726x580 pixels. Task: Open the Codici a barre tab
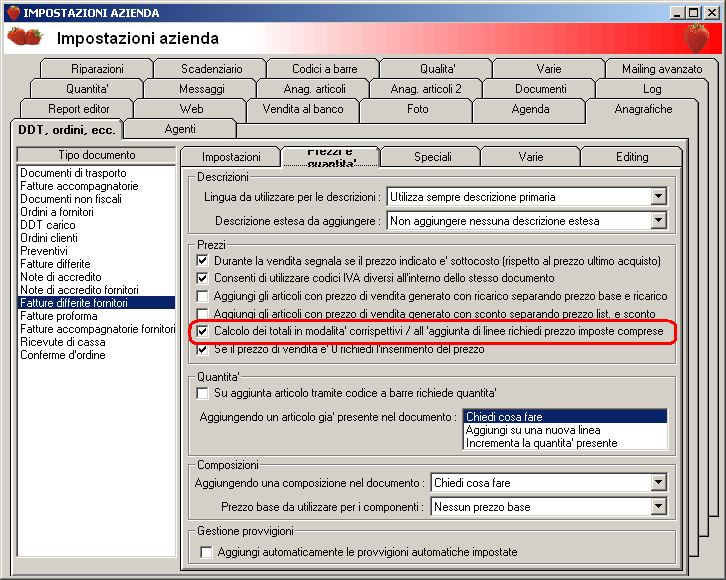point(324,69)
